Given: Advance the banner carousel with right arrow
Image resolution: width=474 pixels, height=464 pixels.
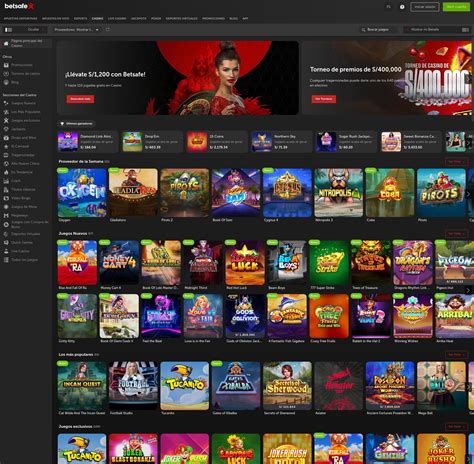Looking at the screenshot, I should tap(468, 79).
